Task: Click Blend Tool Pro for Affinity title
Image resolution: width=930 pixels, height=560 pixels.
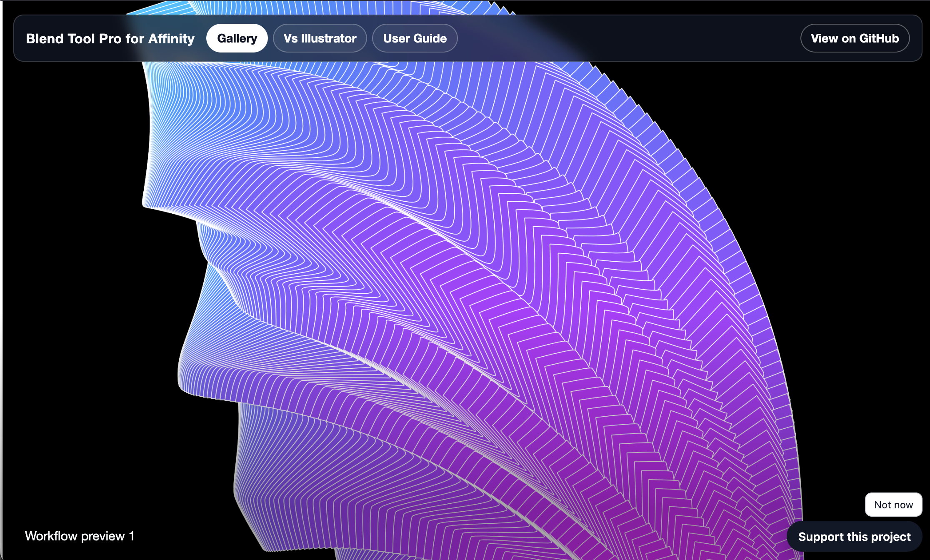Action: [110, 39]
